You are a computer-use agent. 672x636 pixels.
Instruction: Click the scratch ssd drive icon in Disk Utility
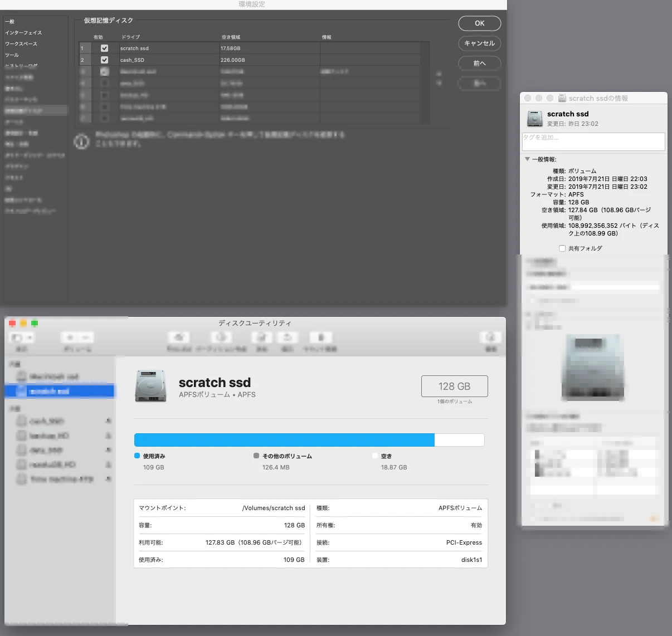tap(151, 386)
